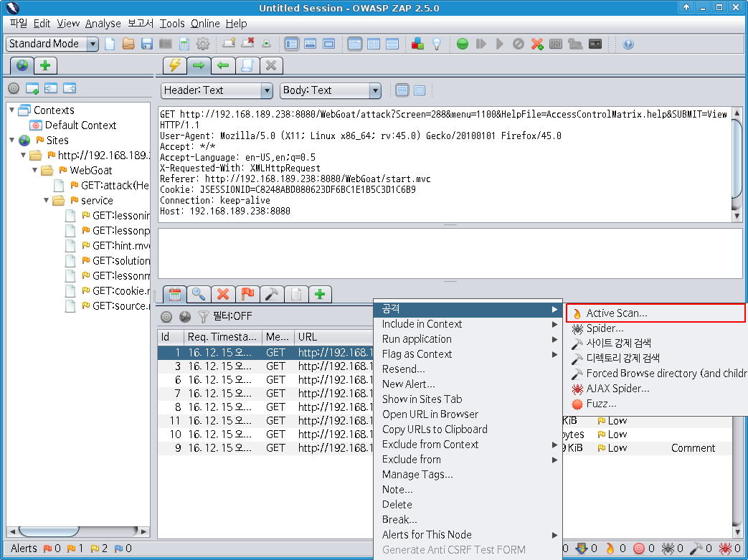Open the History calendar tab
The width and height of the screenshot is (748, 560).
[x=174, y=294]
